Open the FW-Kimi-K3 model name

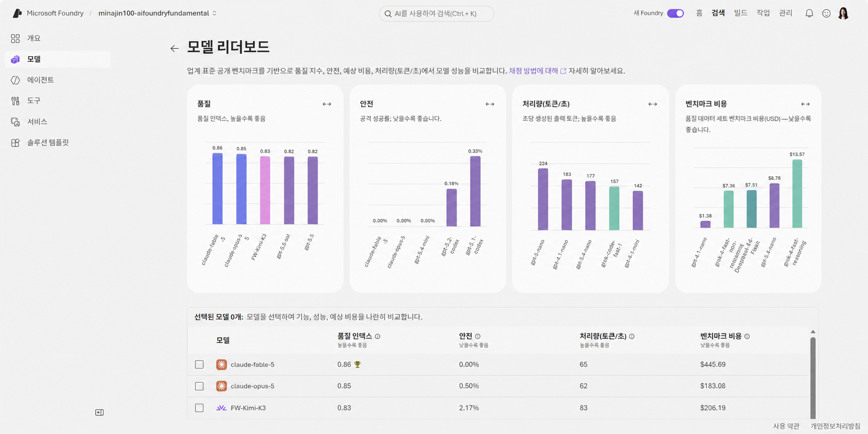(248, 408)
